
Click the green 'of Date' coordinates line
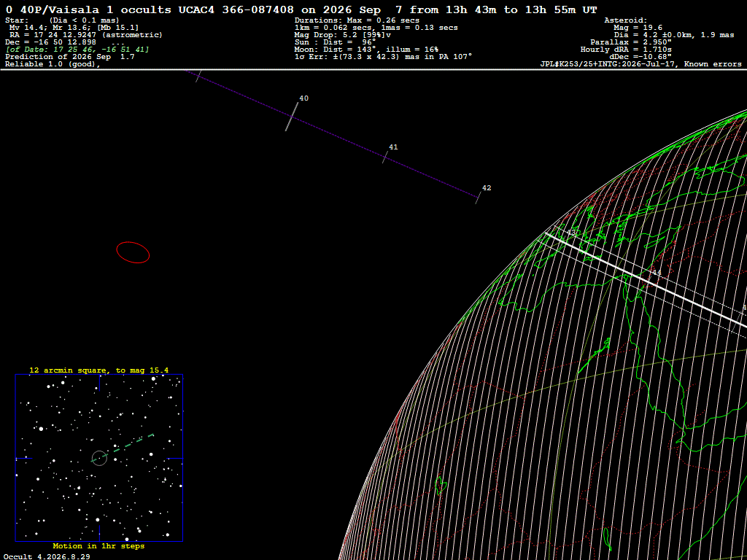coord(77,50)
